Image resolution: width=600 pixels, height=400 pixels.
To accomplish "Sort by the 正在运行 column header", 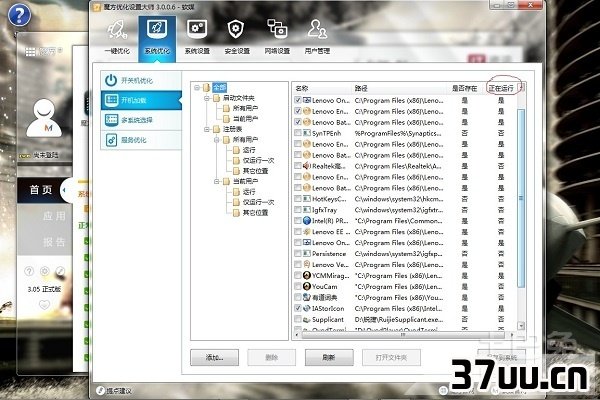I will pyautogui.click(x=501, y=88).
